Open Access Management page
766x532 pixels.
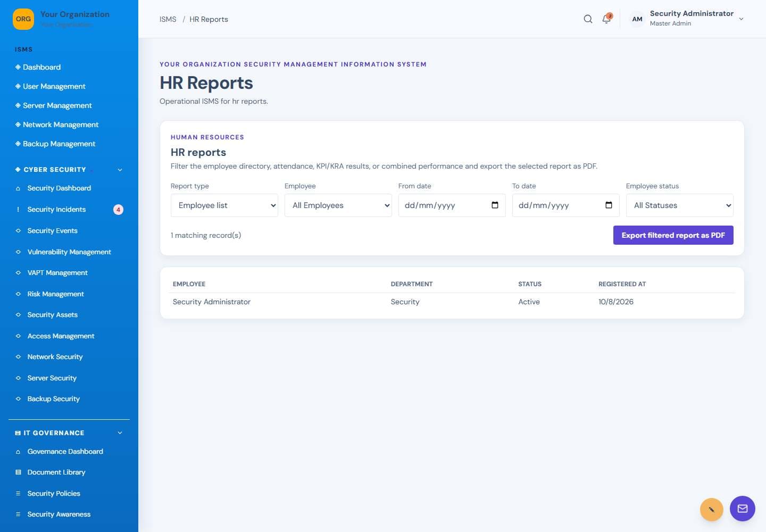[x=61, y=336]
